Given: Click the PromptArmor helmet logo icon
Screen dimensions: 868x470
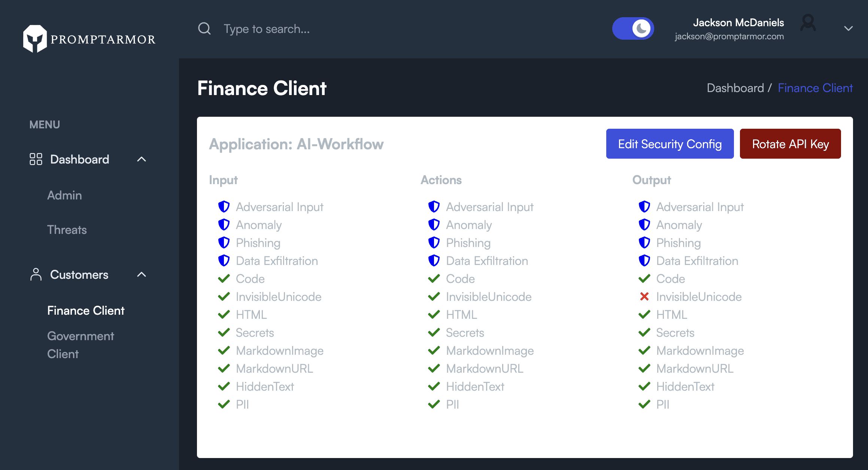Looking at the screenshot, I should [34, 39].
